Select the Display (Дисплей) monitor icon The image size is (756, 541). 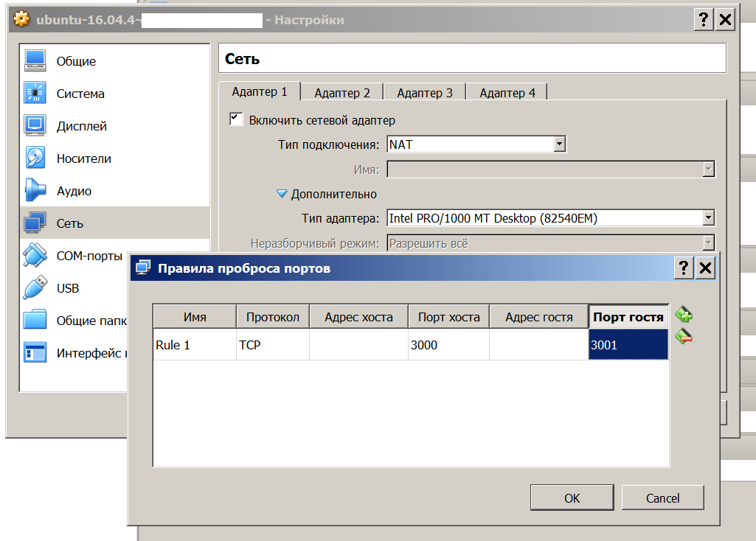[35, 126]
